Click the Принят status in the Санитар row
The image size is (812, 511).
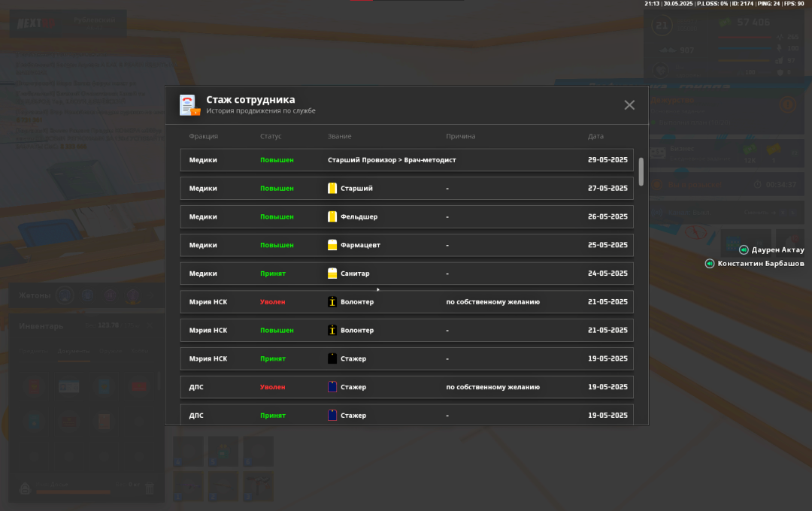[273, 274]
